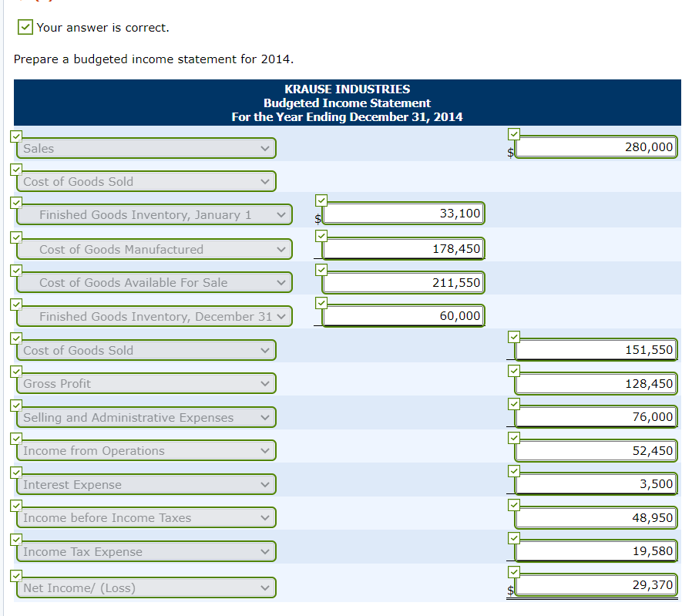Expand the Cost of Goods Manufactured dropdown
Viewport: 692px width, 616px height.
[x=154, y=250]
